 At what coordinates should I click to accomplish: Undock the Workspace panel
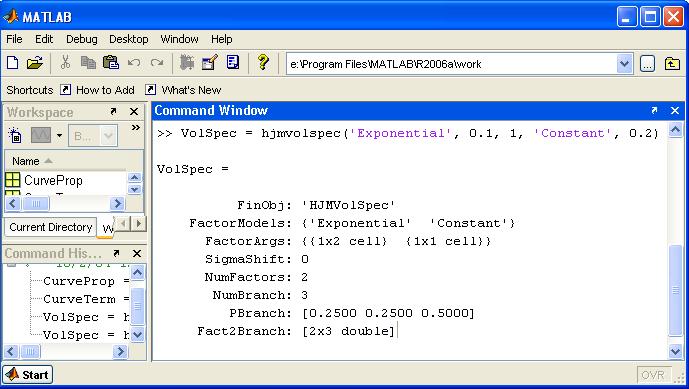click(113, 112)
